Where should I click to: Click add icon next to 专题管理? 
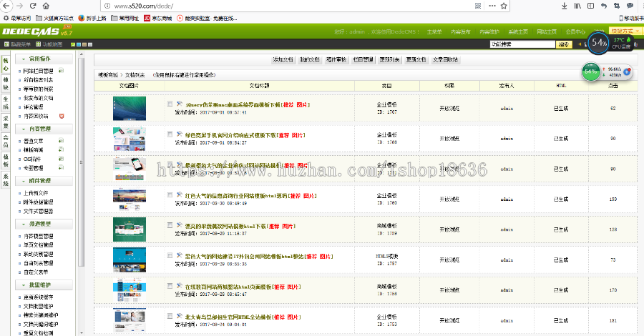pos(61,168)
